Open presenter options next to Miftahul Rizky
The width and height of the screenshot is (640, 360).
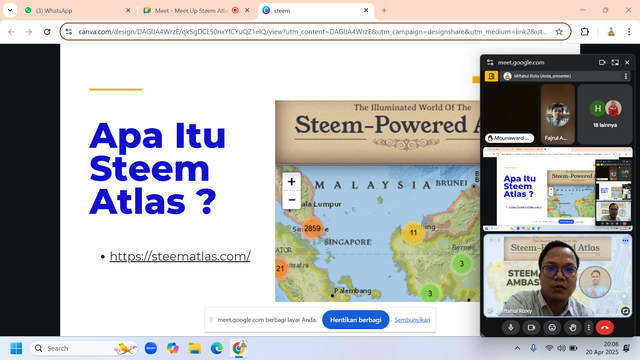[625, 76]
